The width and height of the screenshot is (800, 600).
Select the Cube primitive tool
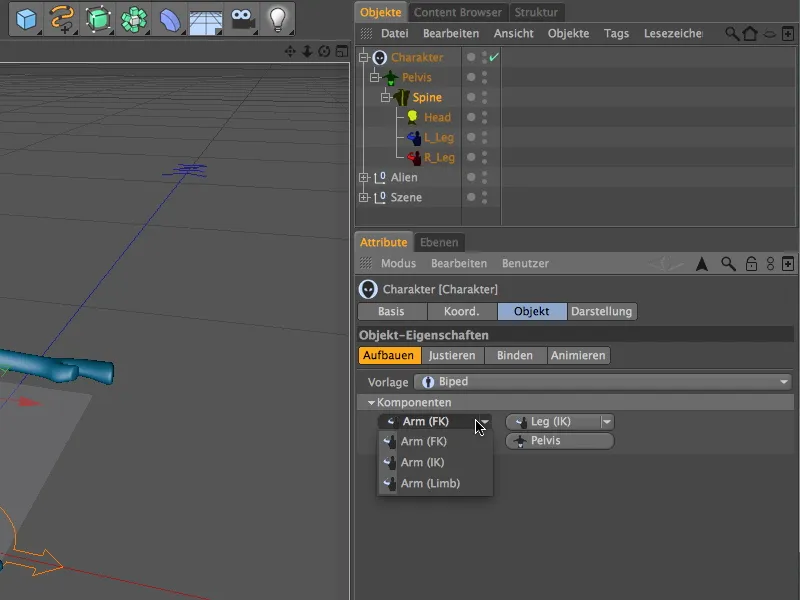click(26, 19)
